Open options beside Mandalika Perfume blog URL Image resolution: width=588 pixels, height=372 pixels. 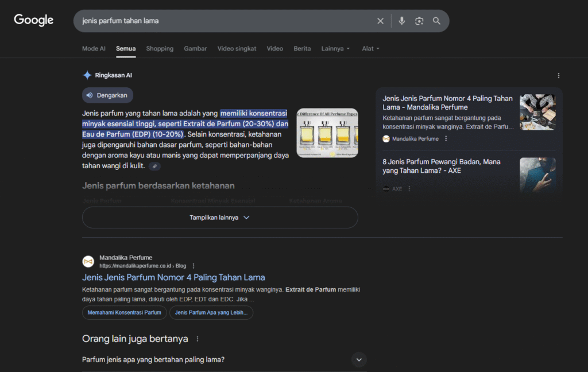pos(194,266)
